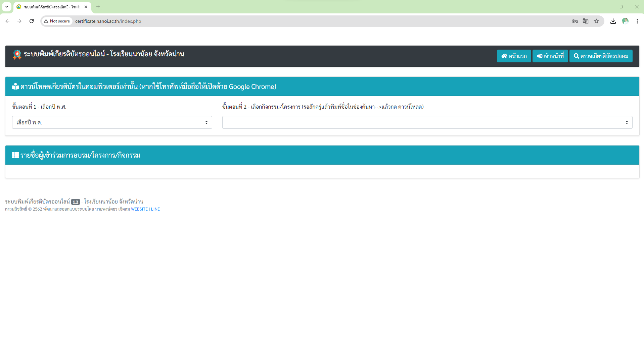Click the รายชื่อผู้เข้าร่วม section heading
Viewport: 644px width, 344px height.
tap(80, 155)
